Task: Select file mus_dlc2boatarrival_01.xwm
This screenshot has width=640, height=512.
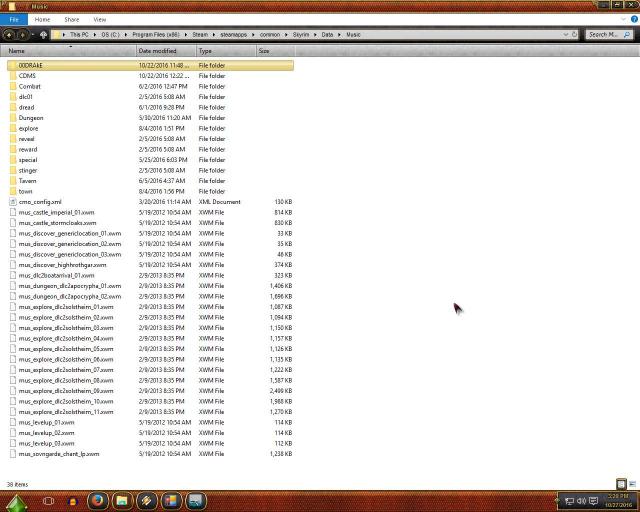Action: (56, 276)
